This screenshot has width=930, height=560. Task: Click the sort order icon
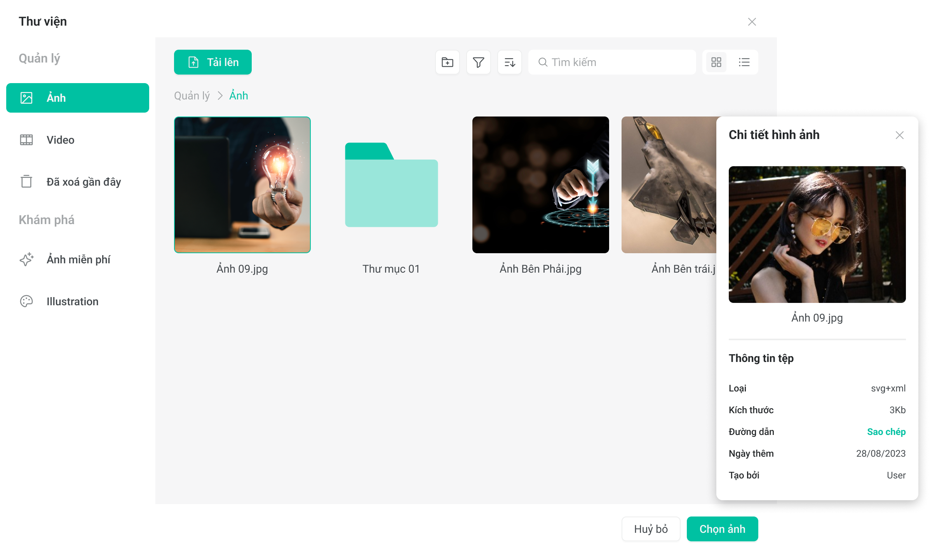tap(510, 62)
